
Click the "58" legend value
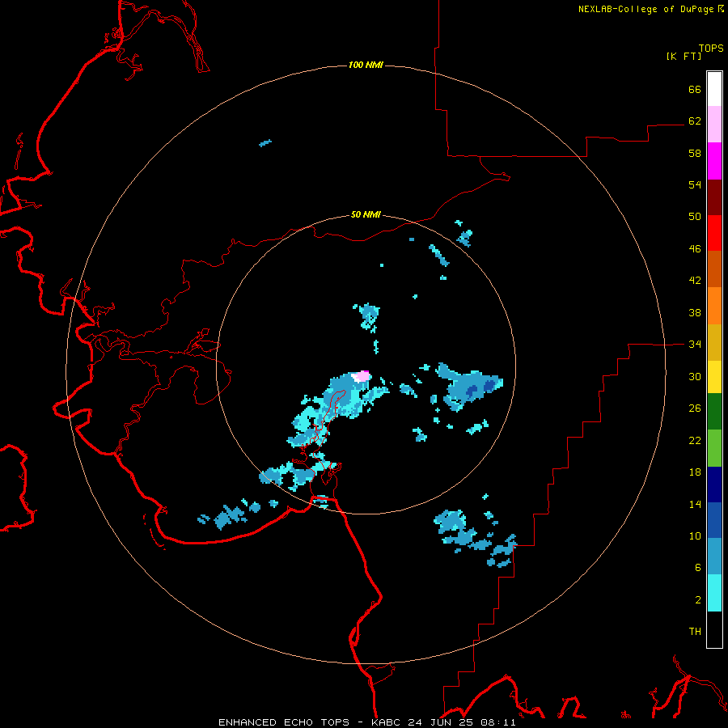(695, 153)
